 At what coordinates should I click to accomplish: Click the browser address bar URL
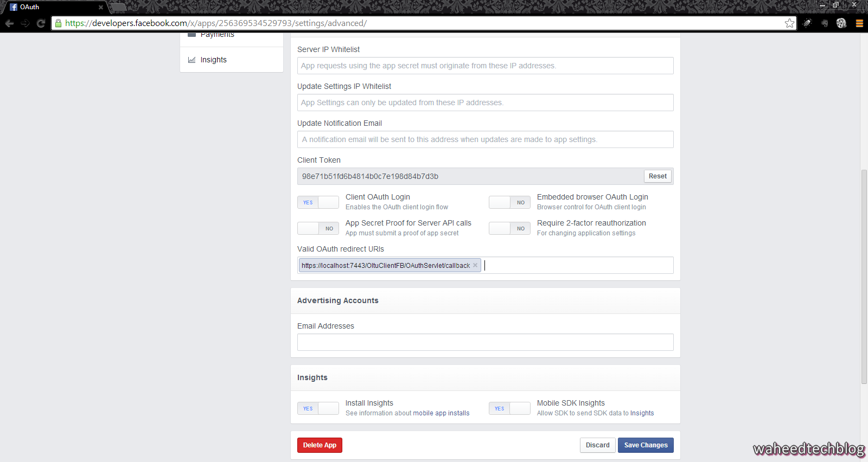pyautogui.click(x=216, y=23)
